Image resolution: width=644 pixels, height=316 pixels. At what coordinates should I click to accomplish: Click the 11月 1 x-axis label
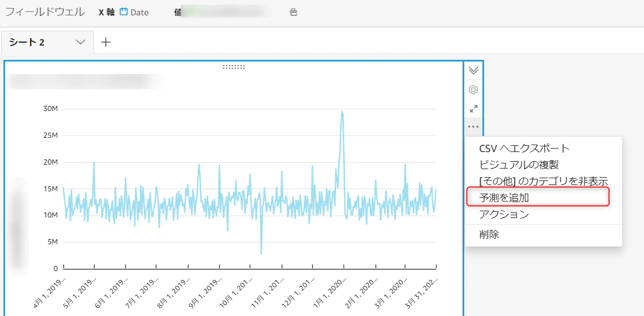coord(267,293)
